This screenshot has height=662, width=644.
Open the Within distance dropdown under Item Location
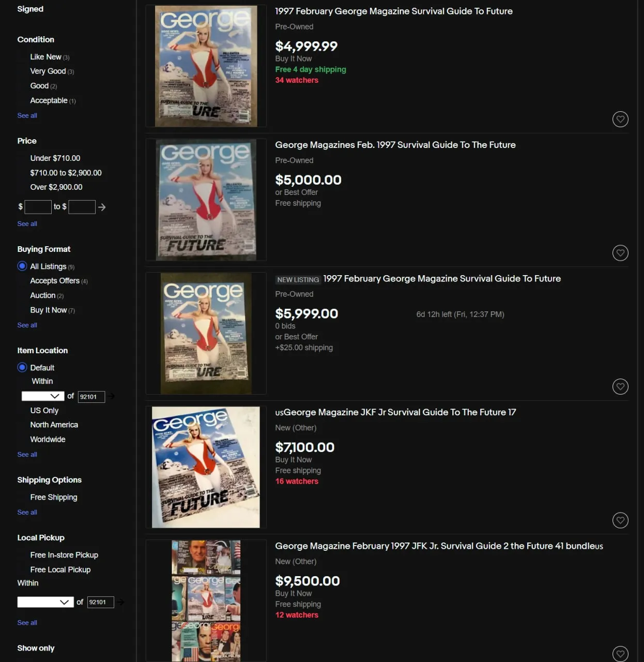point(43,396)
